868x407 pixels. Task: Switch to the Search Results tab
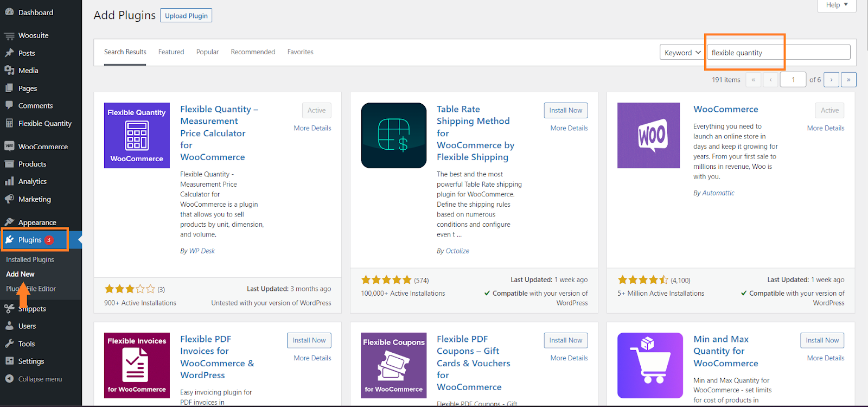(125, 52)
